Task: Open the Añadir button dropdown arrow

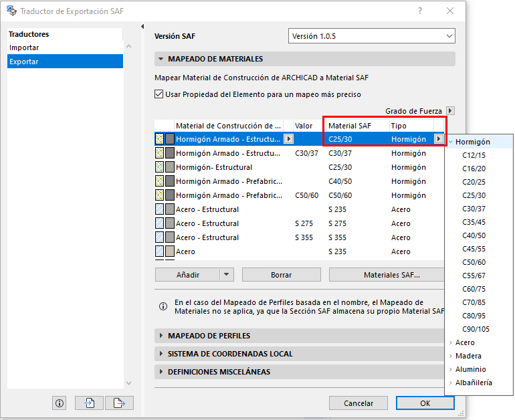Action: pos(227,274)
